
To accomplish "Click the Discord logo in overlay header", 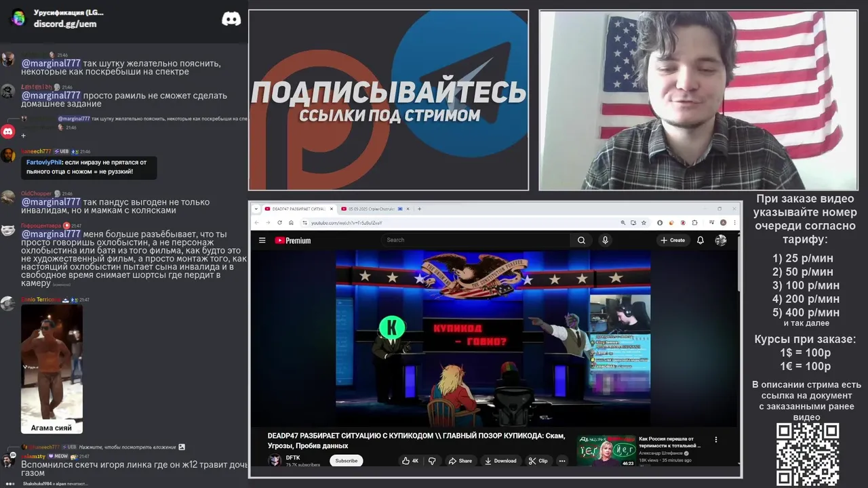I will pyautogui.click(x=231, y=19).
